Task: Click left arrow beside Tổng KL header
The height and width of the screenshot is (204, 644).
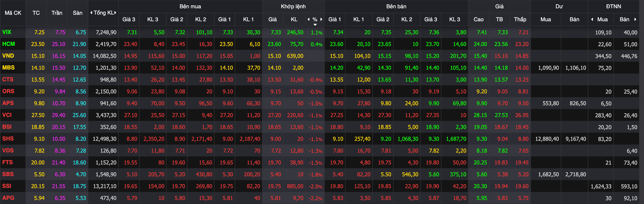Action: (x=91, y=13)
